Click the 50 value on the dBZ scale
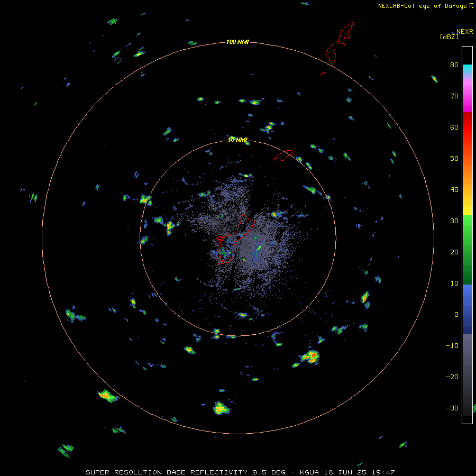This screenshot has width=476, height=476. [x=454, y=159]
